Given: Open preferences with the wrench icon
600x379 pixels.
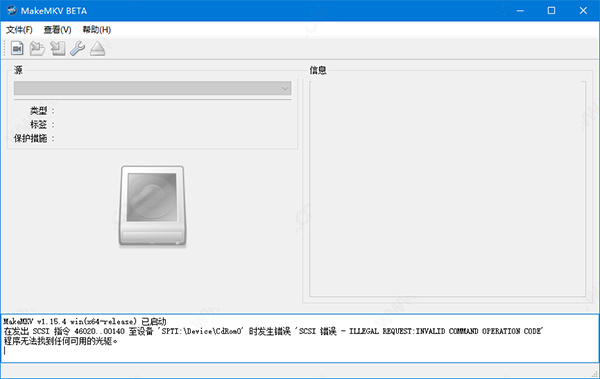Looking at the screenshot, I should pos(78,49).
